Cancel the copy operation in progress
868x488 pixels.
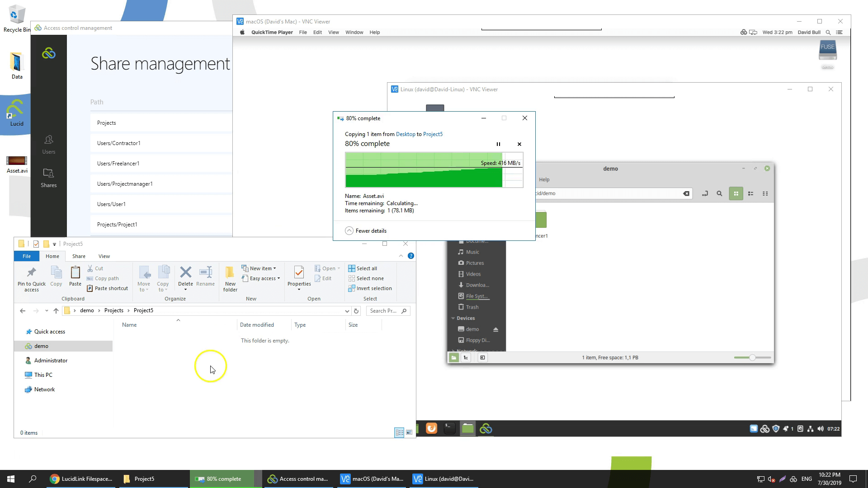519,144
